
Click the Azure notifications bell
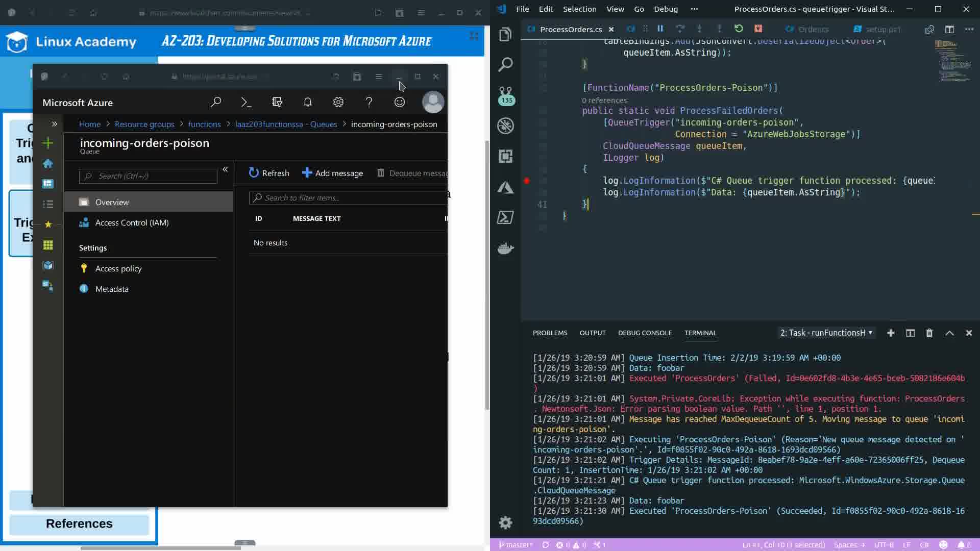308,103
